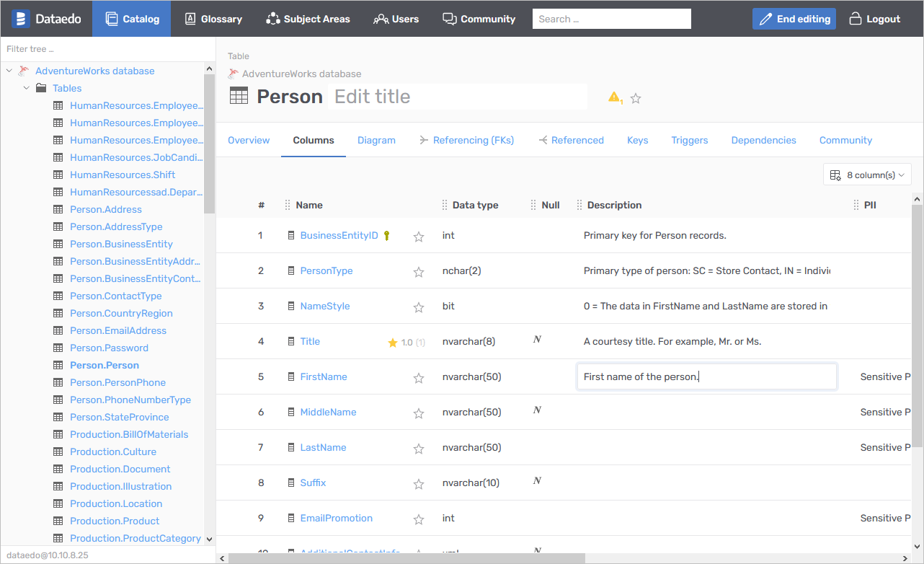Viewport: 924px width, 564px height.
Task: Click the Dataedo logo icon
Action: (20, 19)
